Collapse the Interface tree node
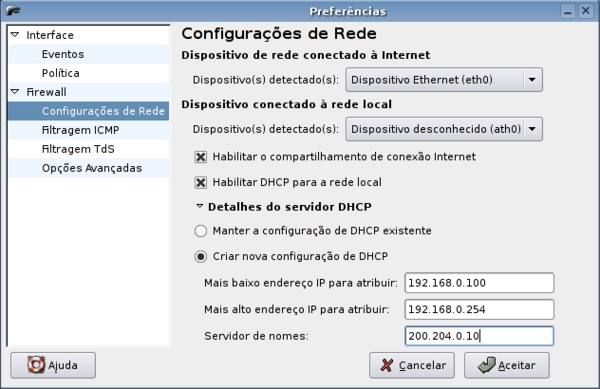 tap(15, 35)
